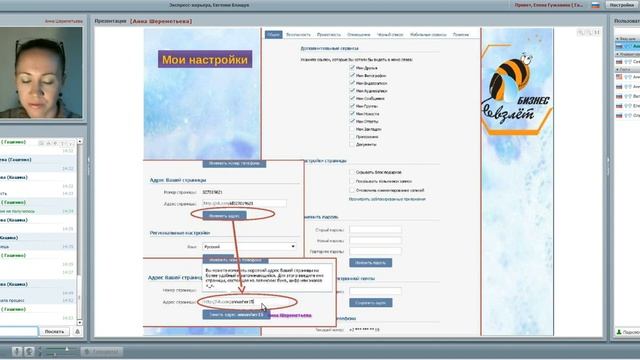The width and height of the screenshot is (640, 360).
Task: Focus the Старый пароль input field
Action: 376,230
